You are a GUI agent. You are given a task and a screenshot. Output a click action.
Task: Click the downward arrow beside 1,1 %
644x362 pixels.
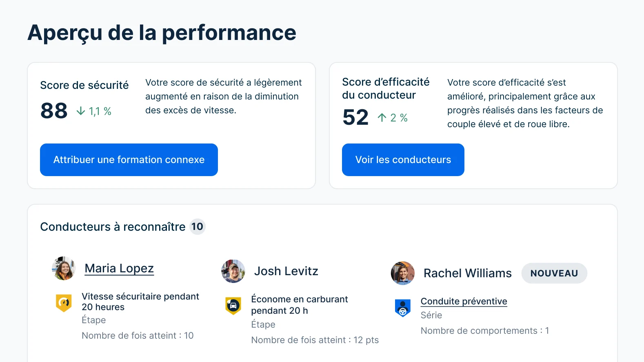tap(80, 110)
